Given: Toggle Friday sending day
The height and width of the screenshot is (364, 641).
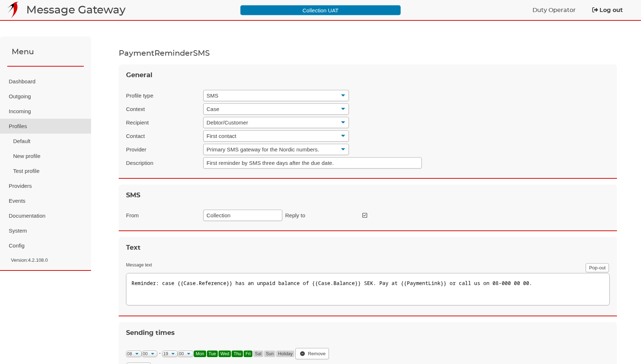Looking at the screenshot, I should click(248, 354).
